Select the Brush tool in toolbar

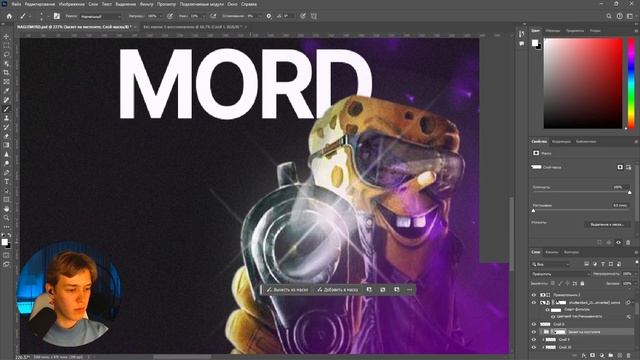tap(7, 109)
